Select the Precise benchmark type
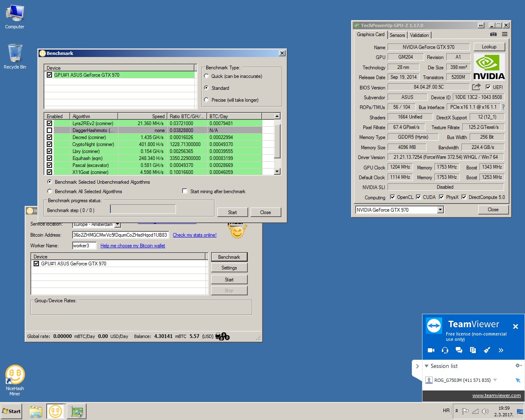 (x=207, y=100)
